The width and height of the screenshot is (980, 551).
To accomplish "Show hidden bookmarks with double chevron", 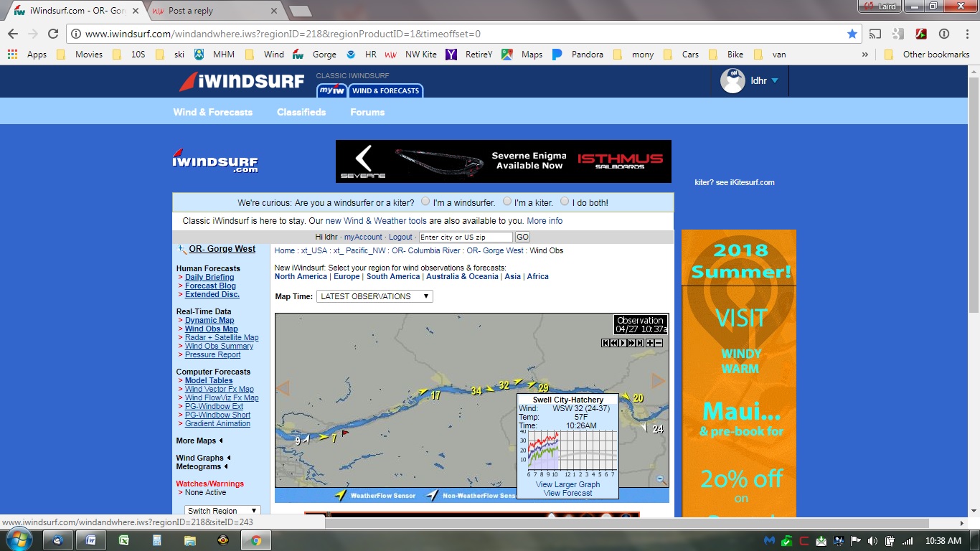I will click(x=864, y=55).
